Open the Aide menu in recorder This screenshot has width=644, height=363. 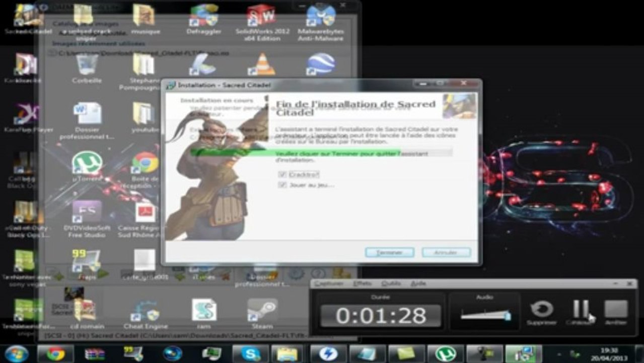coord(418,284)
